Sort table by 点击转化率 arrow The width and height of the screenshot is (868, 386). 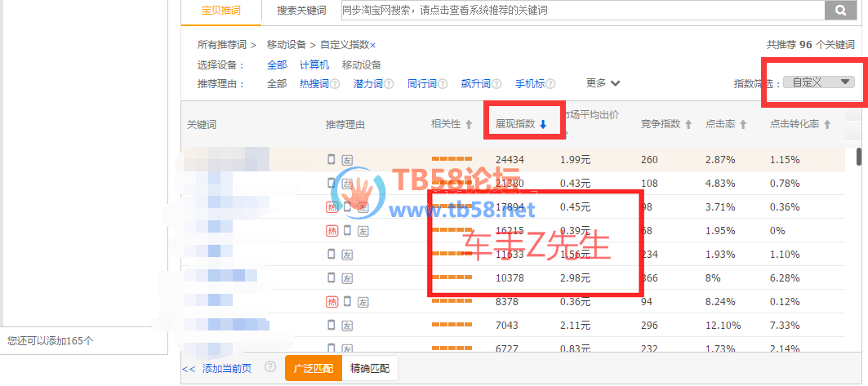[x=827, y=125]
